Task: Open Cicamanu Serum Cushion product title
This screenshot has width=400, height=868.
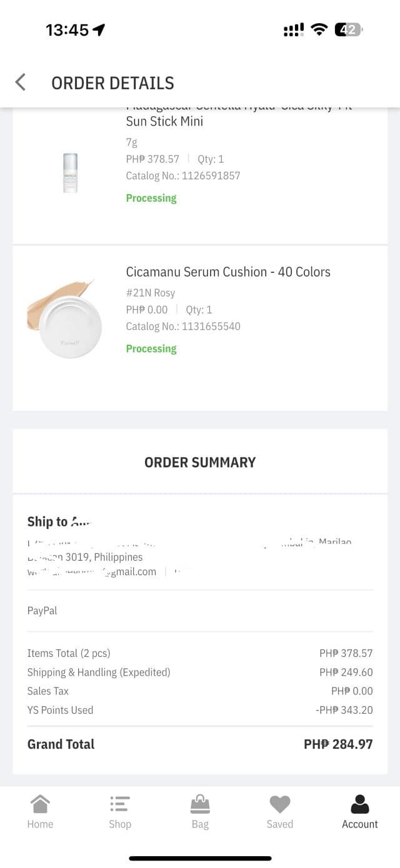Action: pyautogui.click(x=228, y=272)
